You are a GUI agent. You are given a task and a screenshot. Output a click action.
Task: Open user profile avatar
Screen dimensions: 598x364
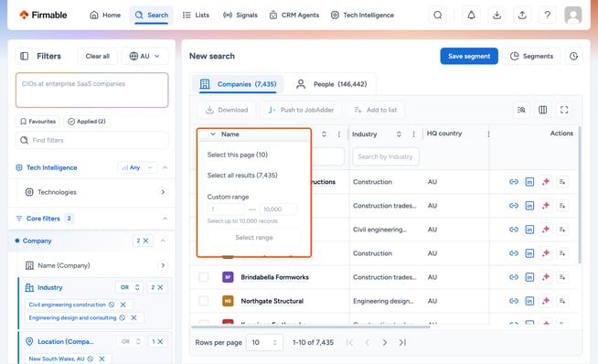tap(572, 16)
